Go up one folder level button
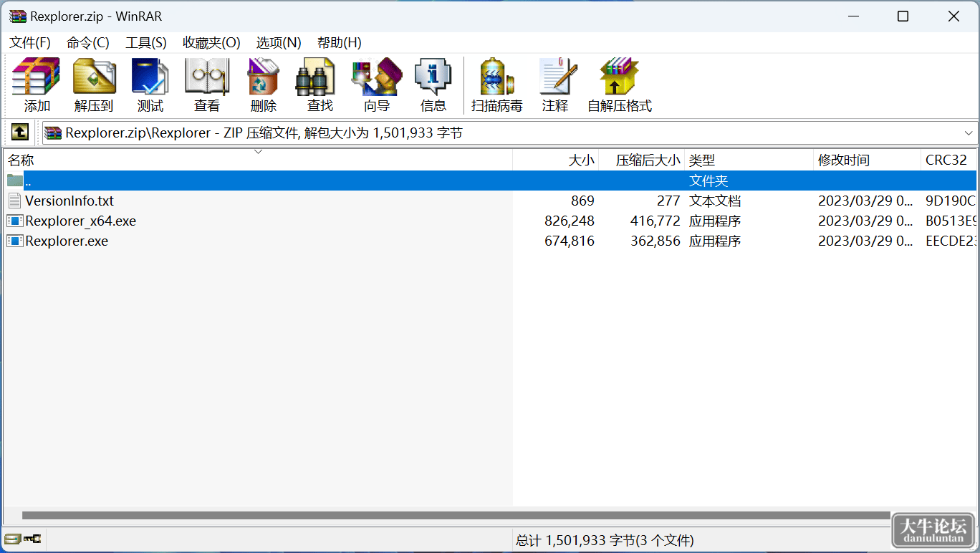Screen dimensions: 980x553 pyautogui.click(x=19, y=133)
